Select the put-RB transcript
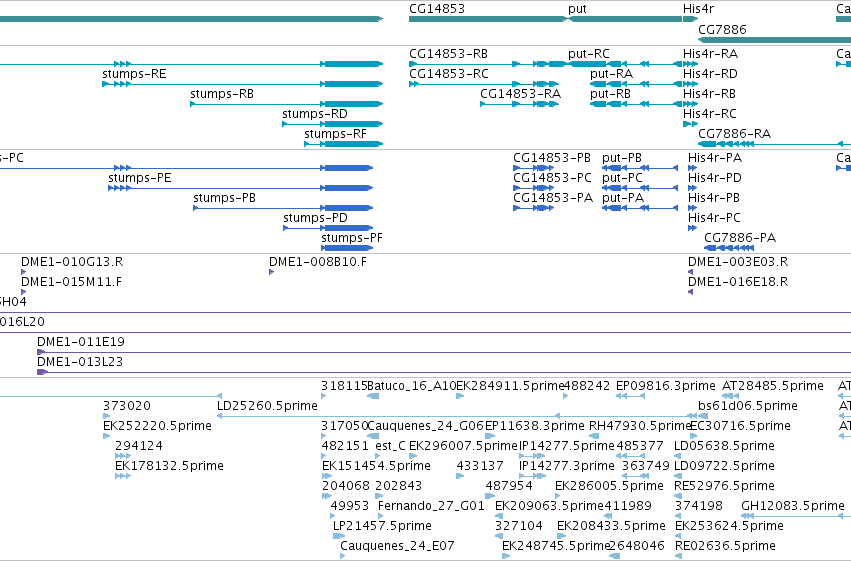The image size is (851, 561). coord(636,104)
